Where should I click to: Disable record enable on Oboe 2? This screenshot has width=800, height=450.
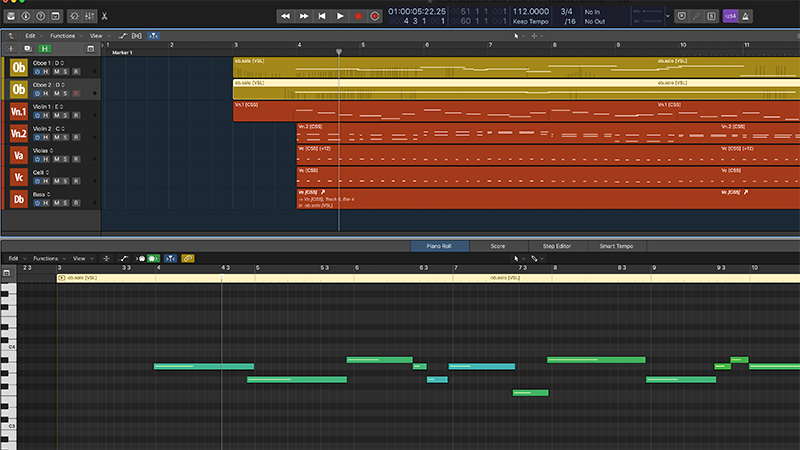[x=76, y=94]
